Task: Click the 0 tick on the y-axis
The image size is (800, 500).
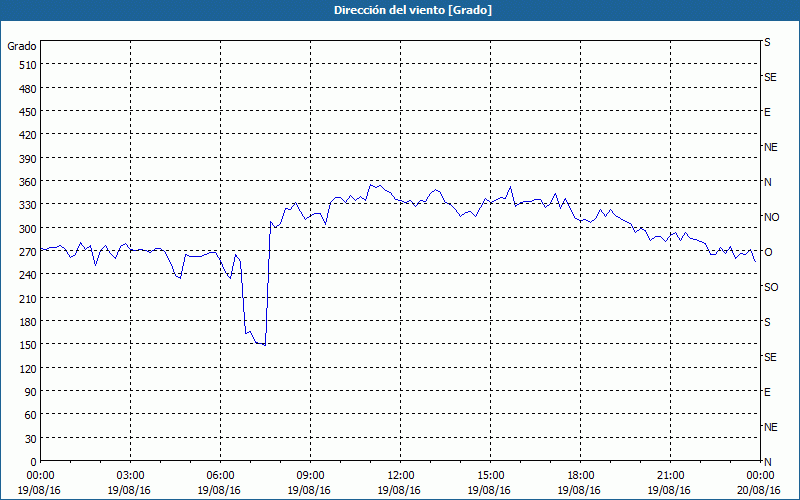Action: click(x=34, y=462)
